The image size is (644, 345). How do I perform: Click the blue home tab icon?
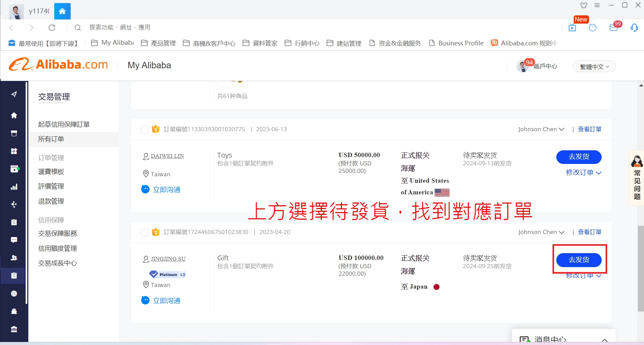(x=62, y=11)
